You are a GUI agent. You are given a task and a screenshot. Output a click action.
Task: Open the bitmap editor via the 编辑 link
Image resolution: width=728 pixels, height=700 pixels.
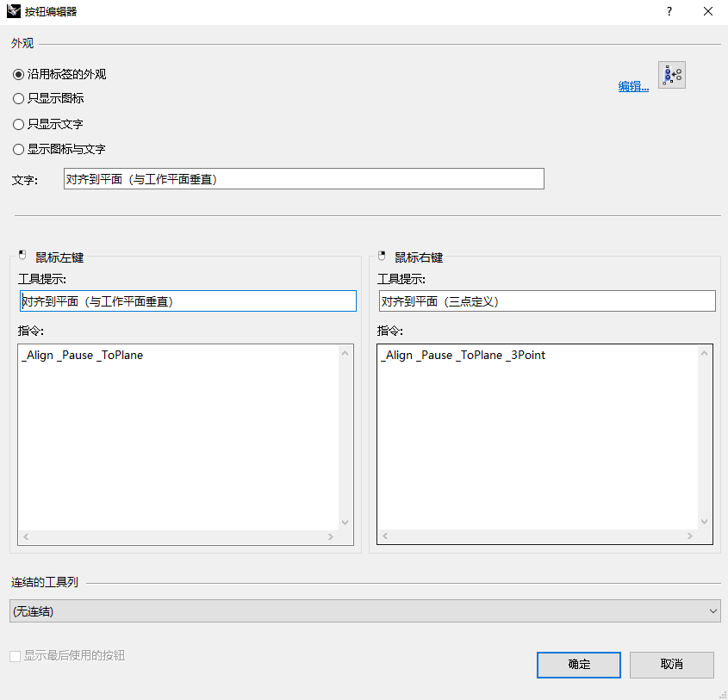(632, 87)
